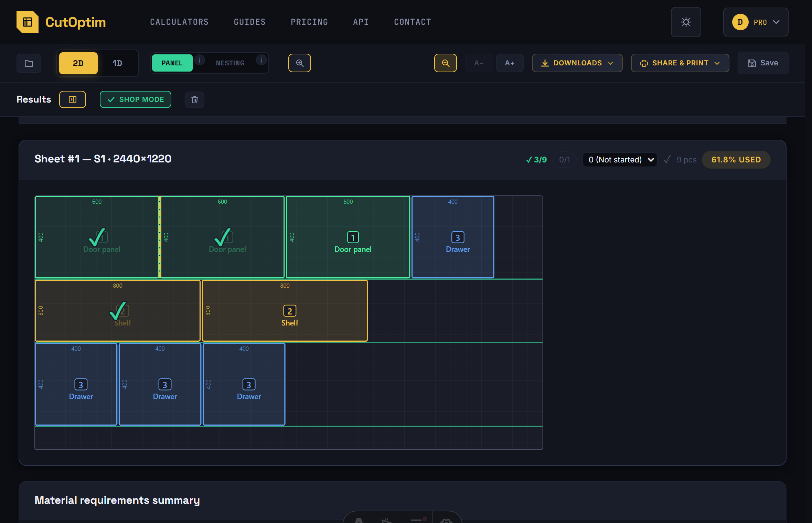
Task: Mark the unchecked Door panel piece as cut
Action: (x=348, y=237)
